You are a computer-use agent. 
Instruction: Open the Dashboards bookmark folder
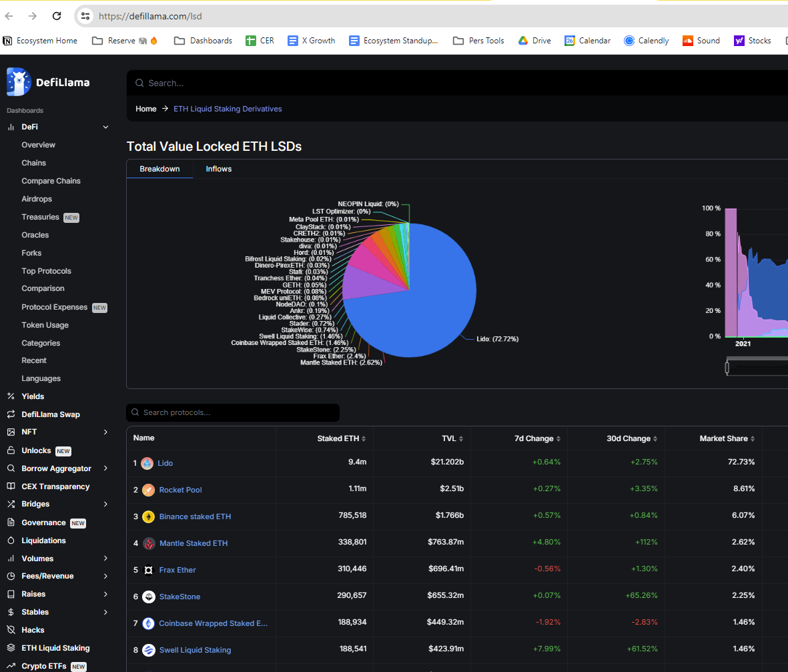[x=203, y=41]
